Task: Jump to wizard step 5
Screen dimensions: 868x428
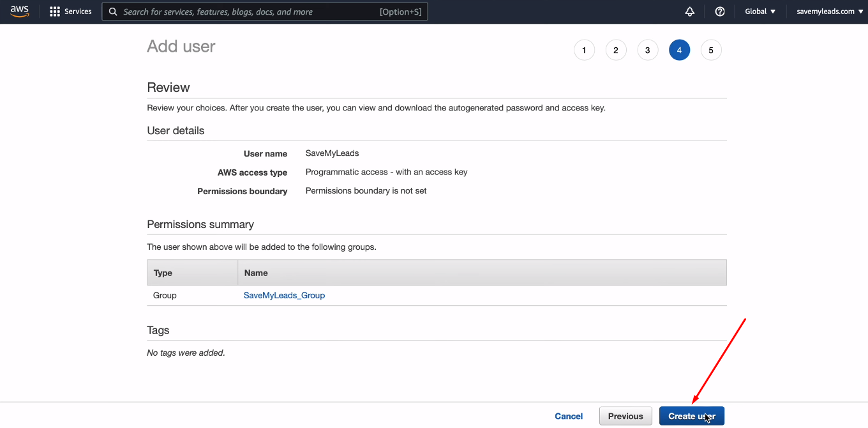Action: (711, 50)
